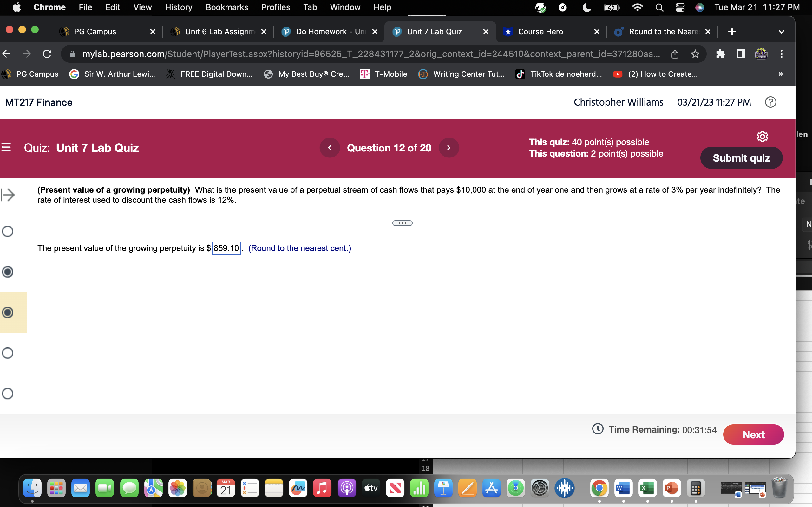
Task: Open the quiz settings gear icon
Action: [x=762, y=136]
